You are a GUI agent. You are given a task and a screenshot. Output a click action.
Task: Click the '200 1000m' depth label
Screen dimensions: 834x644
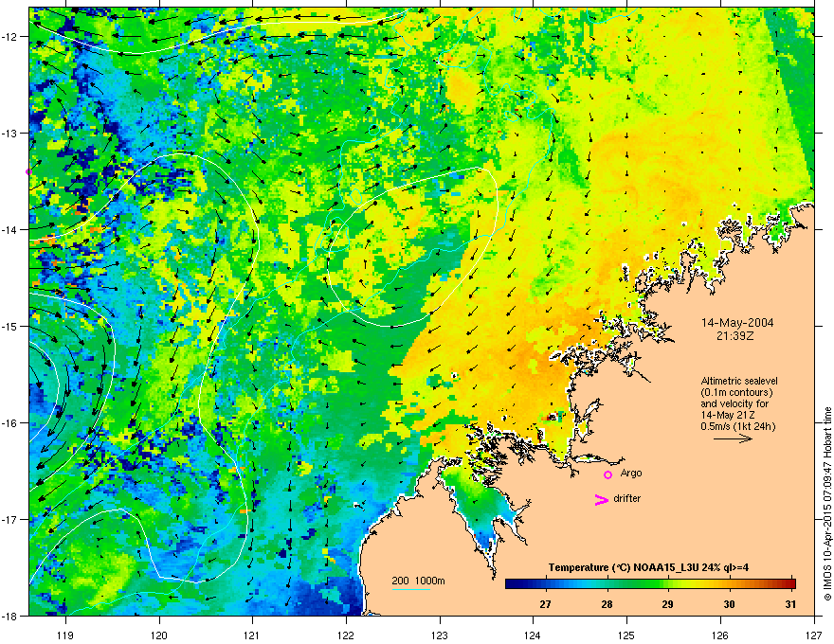419,581
